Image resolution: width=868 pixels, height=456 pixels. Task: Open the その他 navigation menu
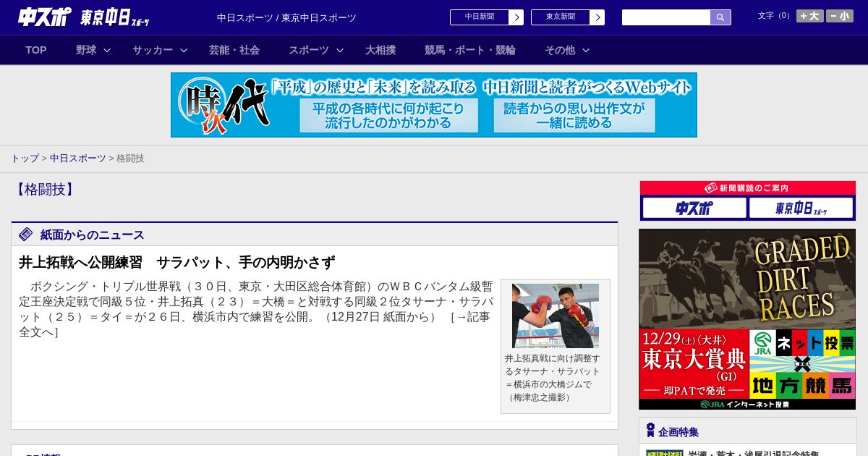[x=560, y=50]
